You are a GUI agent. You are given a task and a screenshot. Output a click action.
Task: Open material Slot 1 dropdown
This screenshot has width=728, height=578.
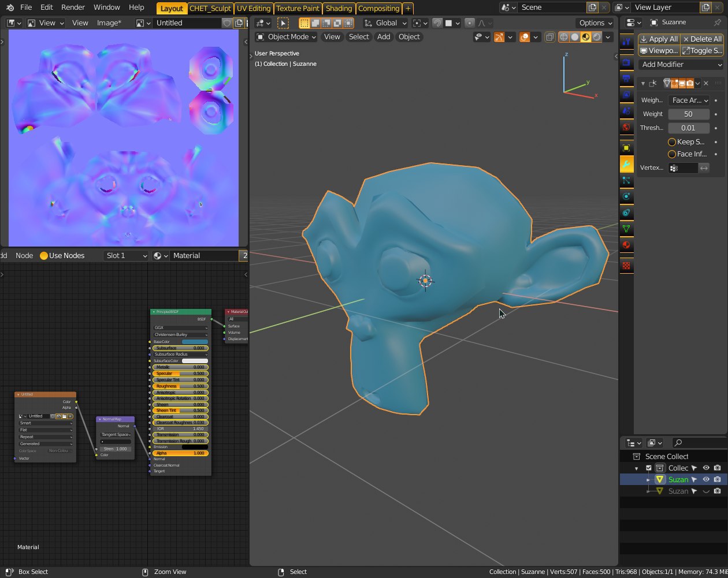coord(126,256)
